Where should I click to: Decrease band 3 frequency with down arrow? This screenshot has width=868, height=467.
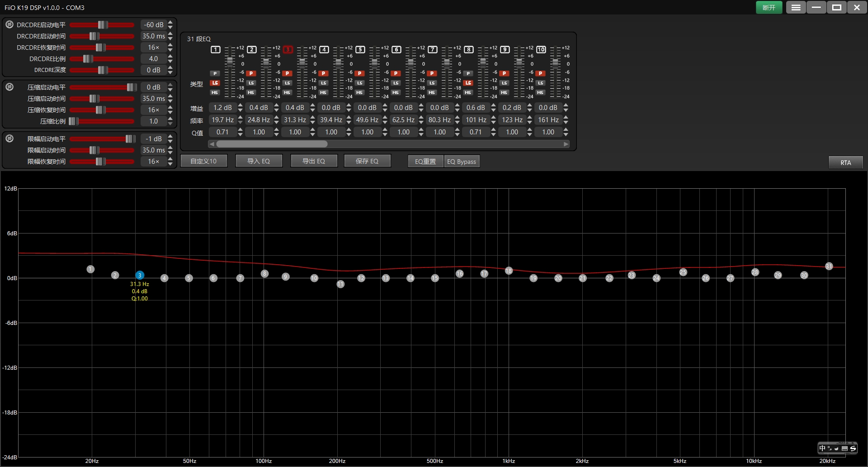tap(312, 122)
